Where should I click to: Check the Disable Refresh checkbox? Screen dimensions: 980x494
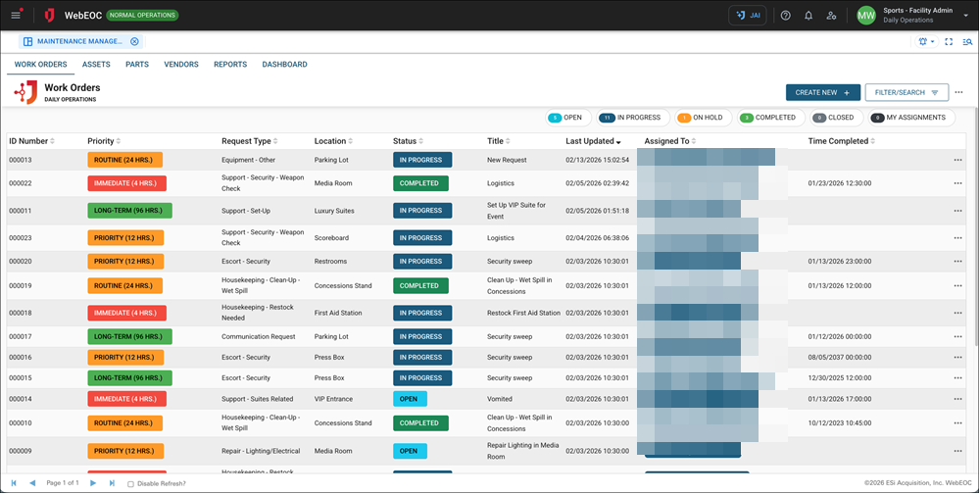click(131, 484)
